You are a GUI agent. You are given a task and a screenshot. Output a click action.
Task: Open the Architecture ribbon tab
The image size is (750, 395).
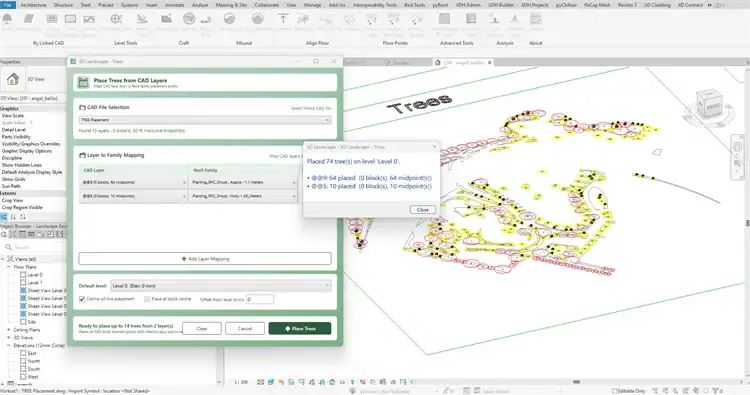pyautogui.click(x=33, y=5)
